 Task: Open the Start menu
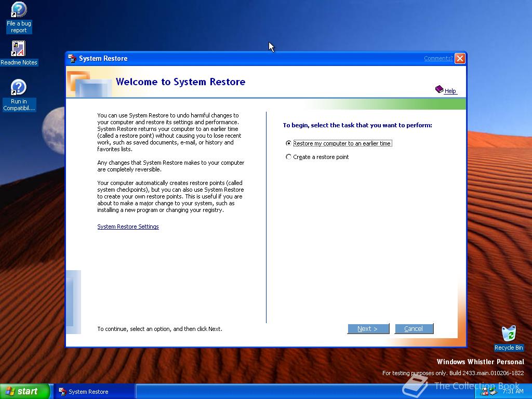click(25, 392)
